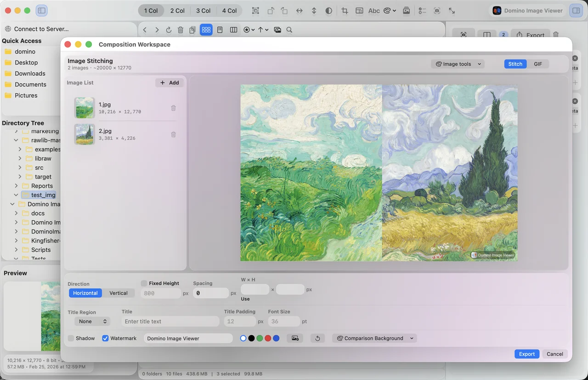The height and width of the screenshot is (380, 588).
Task: Pick the black watermark color swatch
Action: pyautogui.click(x=251, y=338)
